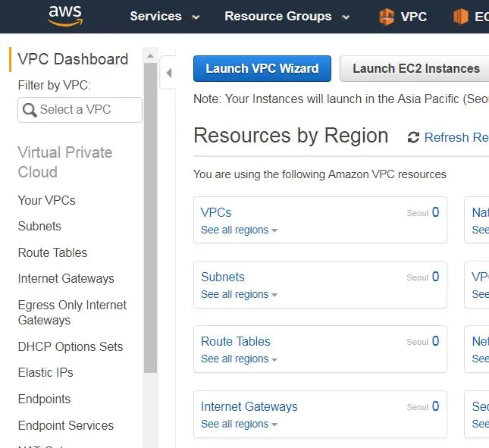Click the sidebar vertical scrollbar
Viewport: 489px width, 448px height.
pyautogui.click(x=150, y=227)
